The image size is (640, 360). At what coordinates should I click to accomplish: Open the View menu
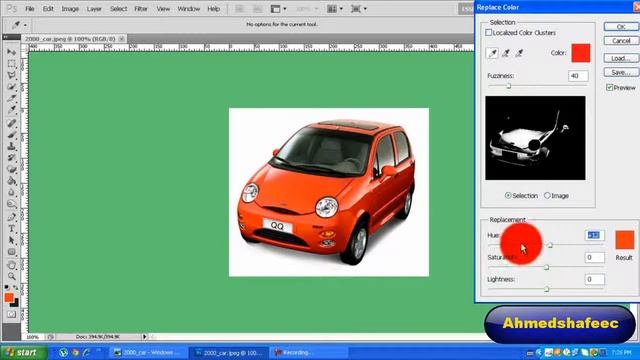(x=163, y=9)
